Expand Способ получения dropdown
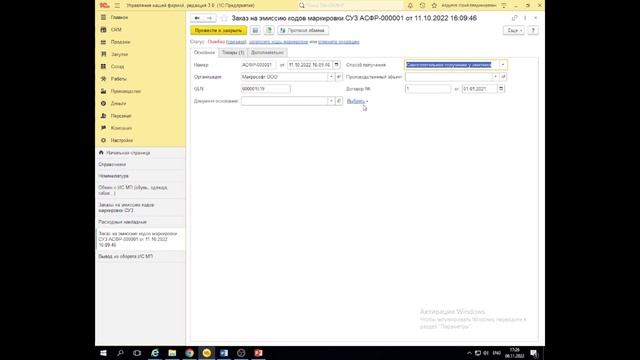 (x=503, y=64)
